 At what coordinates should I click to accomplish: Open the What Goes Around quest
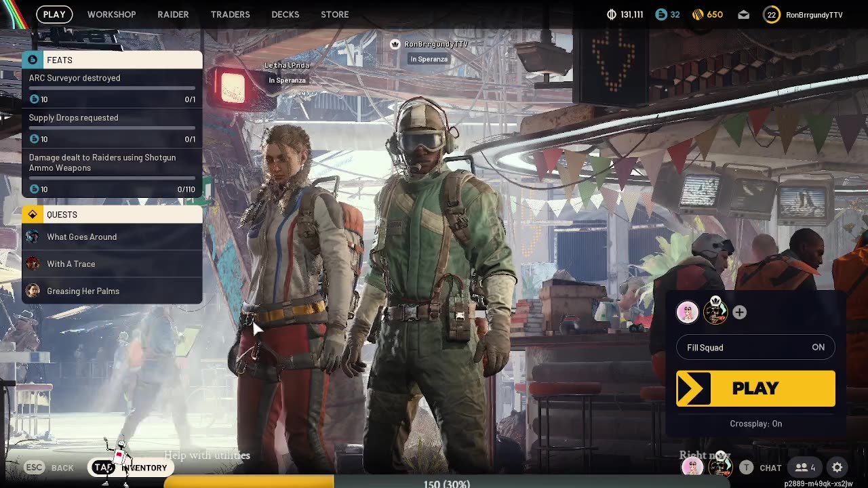(x=112, y=237)
